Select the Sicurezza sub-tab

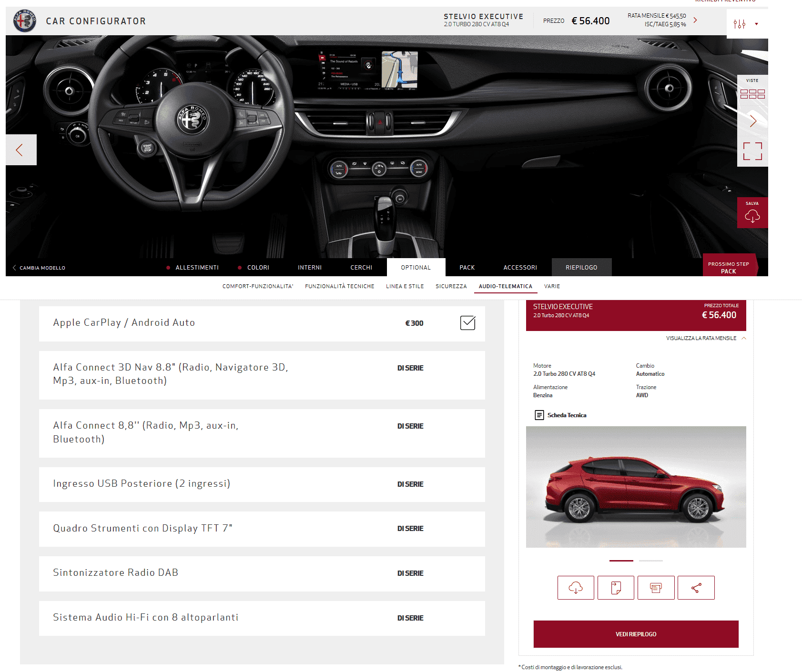click(451, 286)
